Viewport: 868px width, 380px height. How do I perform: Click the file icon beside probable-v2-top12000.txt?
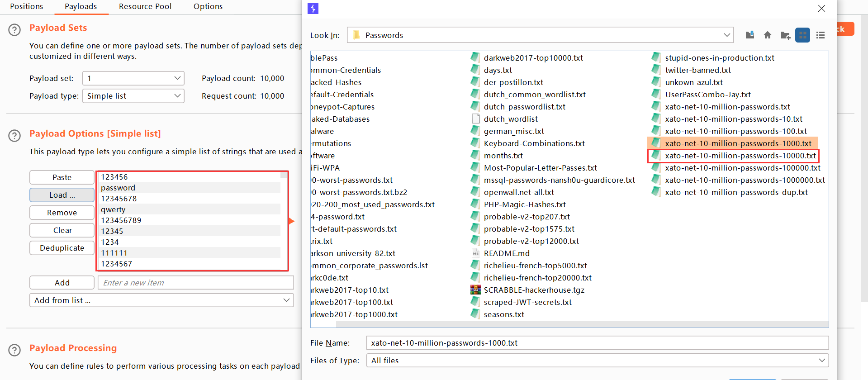pos(475,241)
